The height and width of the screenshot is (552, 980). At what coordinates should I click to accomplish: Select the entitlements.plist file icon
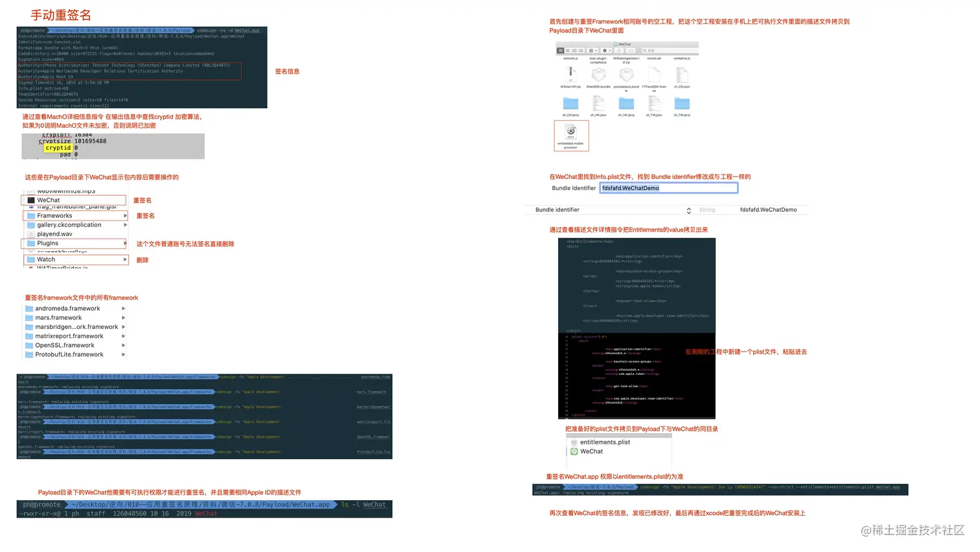pos(576,442)
